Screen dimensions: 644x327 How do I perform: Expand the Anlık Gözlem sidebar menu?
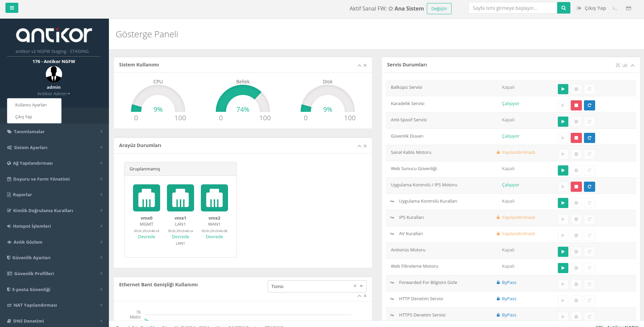coord(54,242)
